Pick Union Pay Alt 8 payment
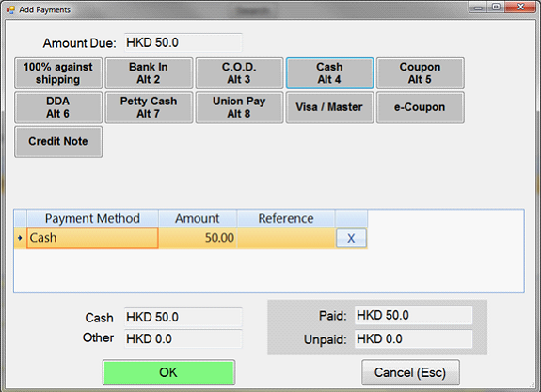This screenshot has height=392, width=541. pyautogui.click(x=239, y=107)
